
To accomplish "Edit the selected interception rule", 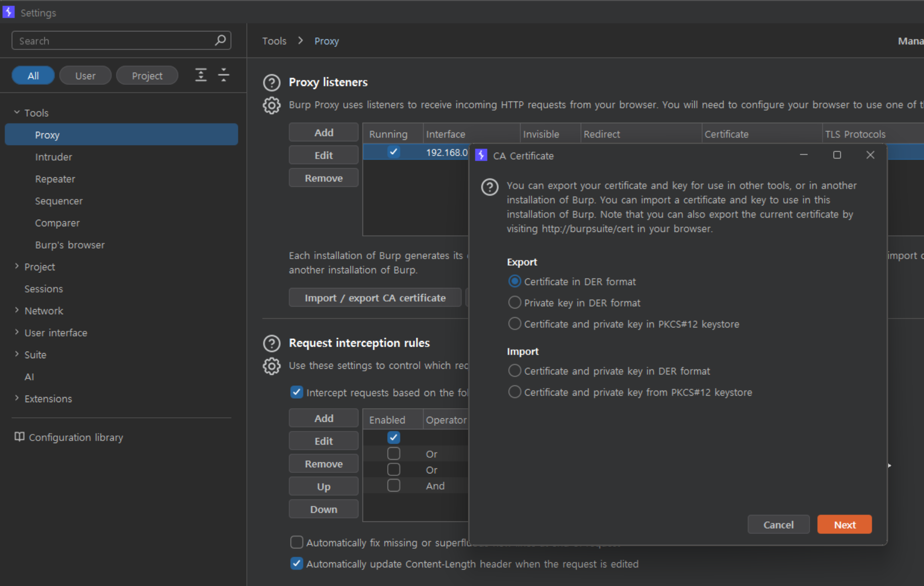I will click(324, 441).
